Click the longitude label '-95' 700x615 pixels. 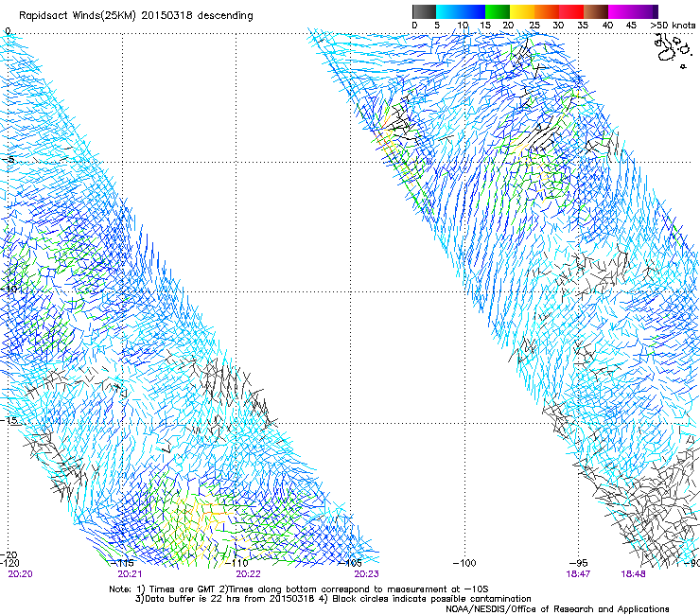pos(578,563)
